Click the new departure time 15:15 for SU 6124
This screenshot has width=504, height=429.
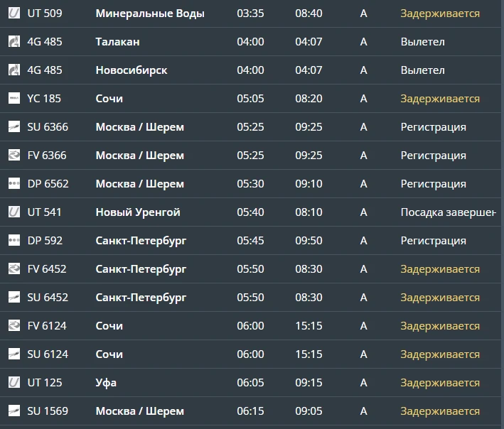click(309, 354)
